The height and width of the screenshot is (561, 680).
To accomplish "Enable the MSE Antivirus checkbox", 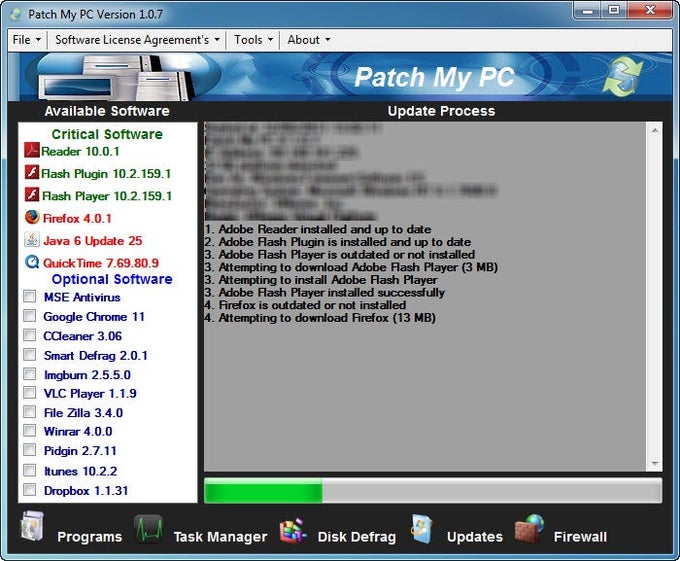I will (x=30, y=297).
